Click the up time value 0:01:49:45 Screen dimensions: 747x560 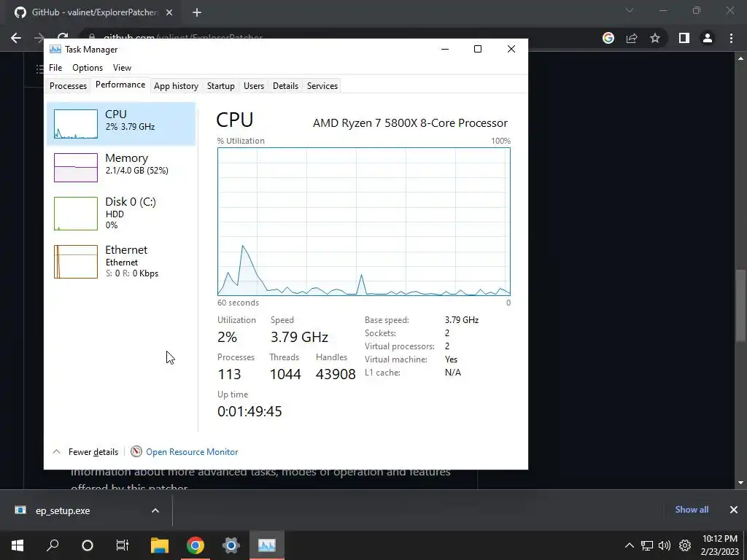pyautogui.click(x=249, y=411)
